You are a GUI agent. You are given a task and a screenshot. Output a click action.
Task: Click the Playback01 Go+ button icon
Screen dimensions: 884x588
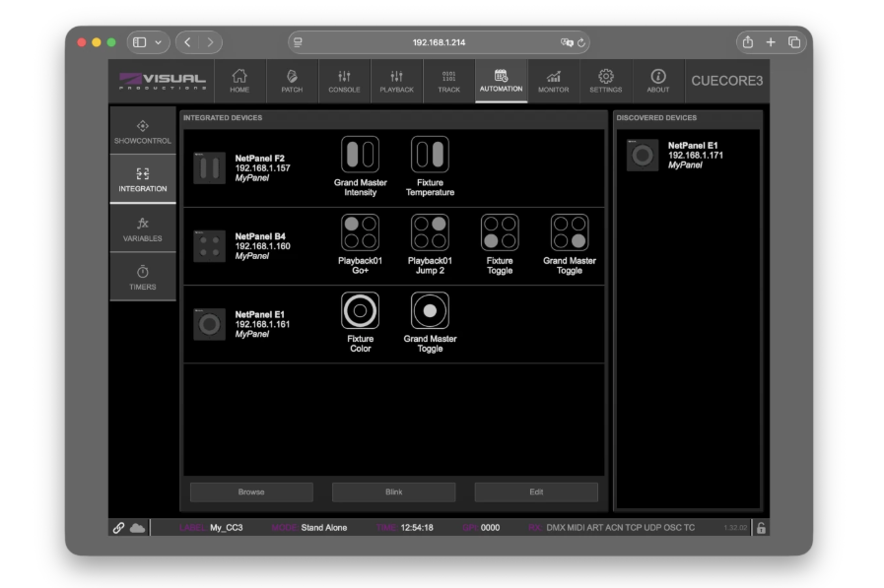pos(360,232)
